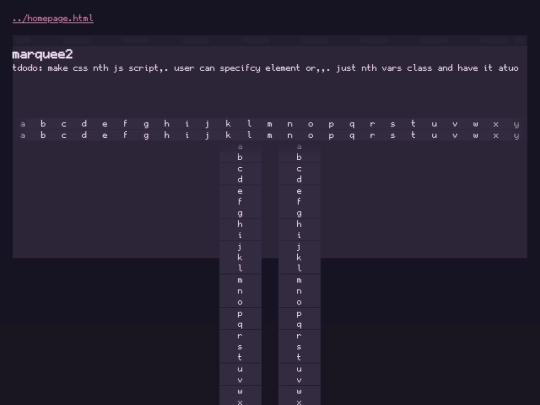
Task: Click letter o in the right vertical column
Action: click(x=299, y=302)
